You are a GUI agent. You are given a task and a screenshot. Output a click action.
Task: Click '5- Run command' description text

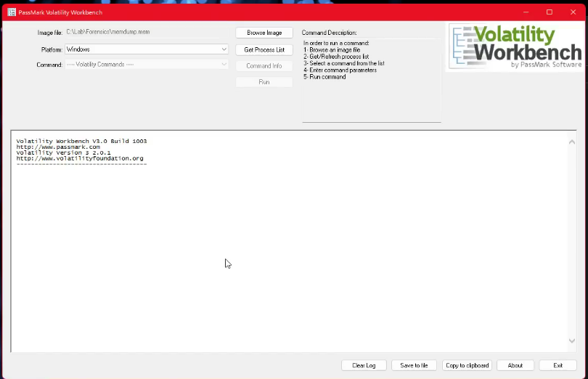[324, 77]
